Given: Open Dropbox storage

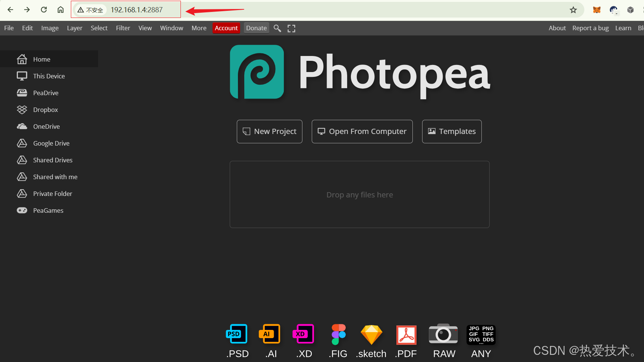Looking at the screenshot, I should 49,109.
